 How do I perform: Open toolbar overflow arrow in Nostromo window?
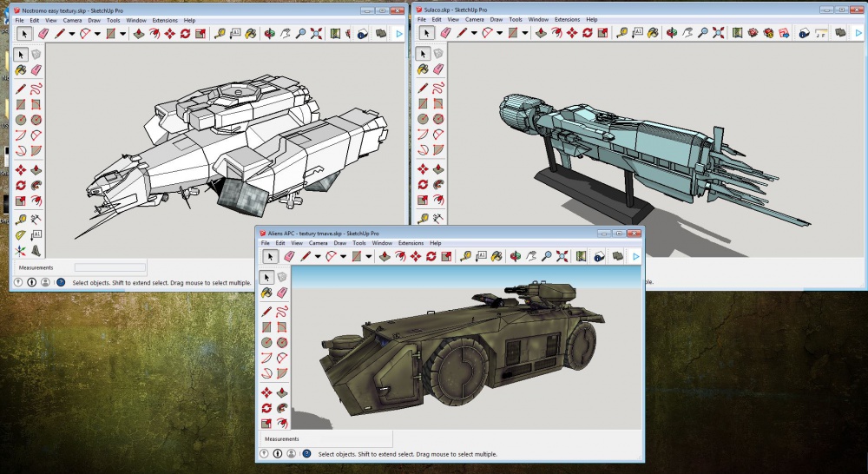pos(399,34)
